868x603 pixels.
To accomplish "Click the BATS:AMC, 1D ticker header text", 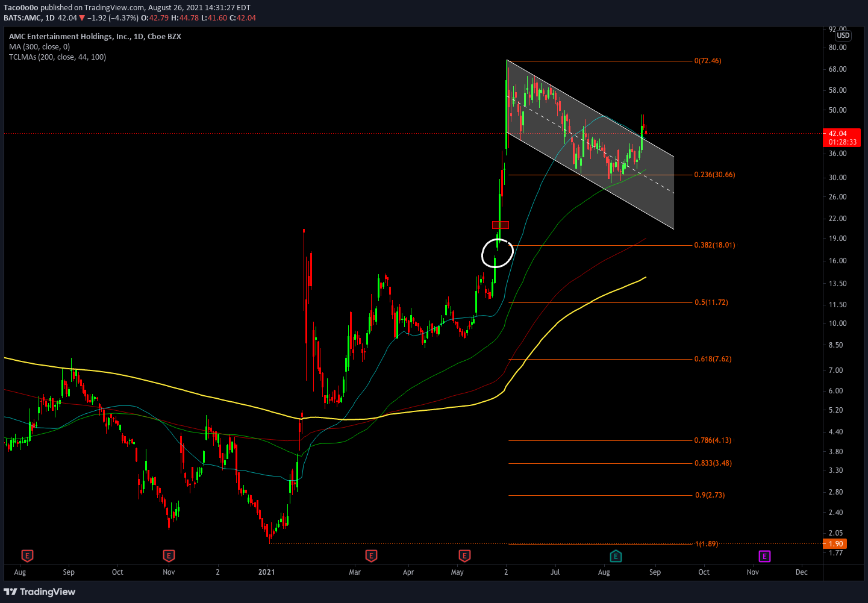I will (29, 18).
